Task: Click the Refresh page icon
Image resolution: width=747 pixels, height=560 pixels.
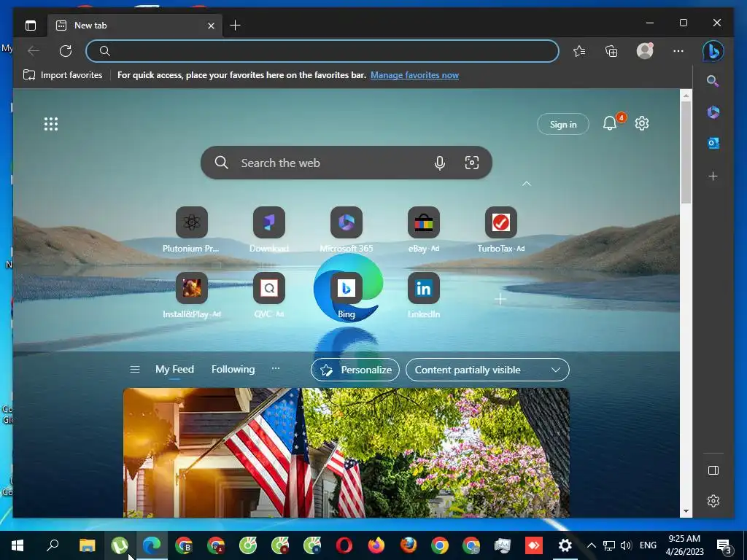Action: [66, 51]
